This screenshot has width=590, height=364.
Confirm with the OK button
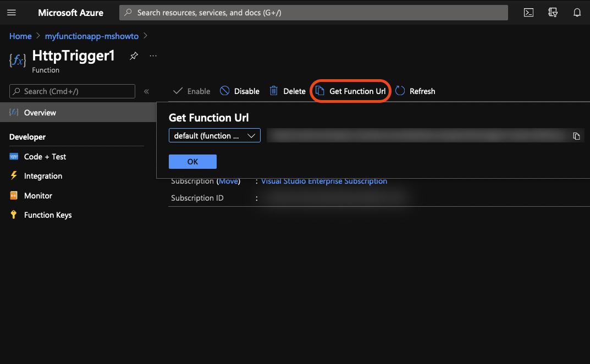click(192, 162)
